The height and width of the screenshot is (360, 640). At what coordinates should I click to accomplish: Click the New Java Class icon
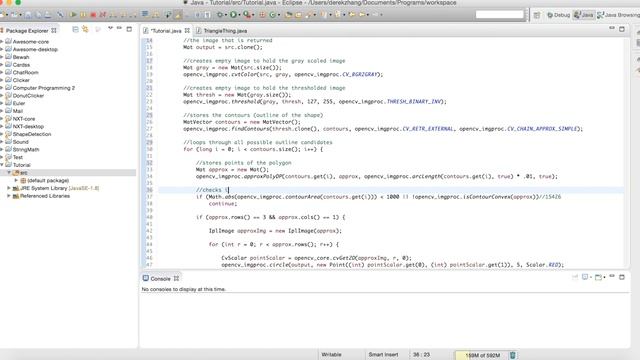273,15
